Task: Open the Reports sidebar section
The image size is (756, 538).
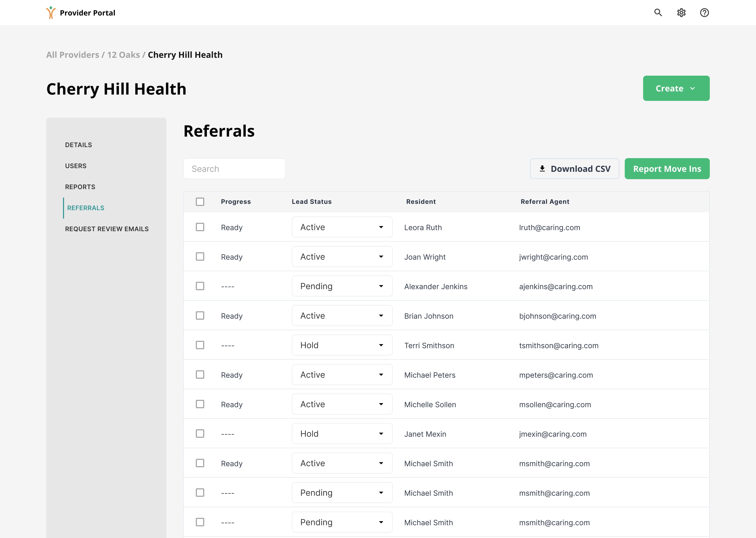Action: pos(80,187)
